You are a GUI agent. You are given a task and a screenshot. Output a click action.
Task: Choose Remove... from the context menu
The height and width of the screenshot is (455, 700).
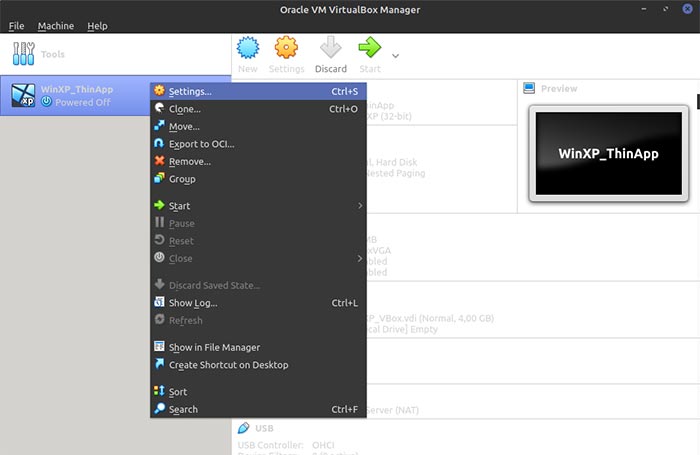pos(258,161)
